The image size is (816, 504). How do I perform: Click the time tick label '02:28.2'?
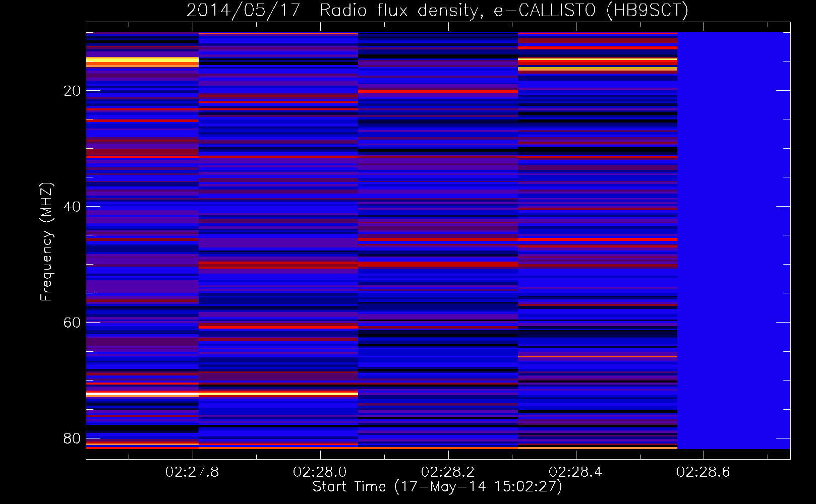tap(448, 472)
